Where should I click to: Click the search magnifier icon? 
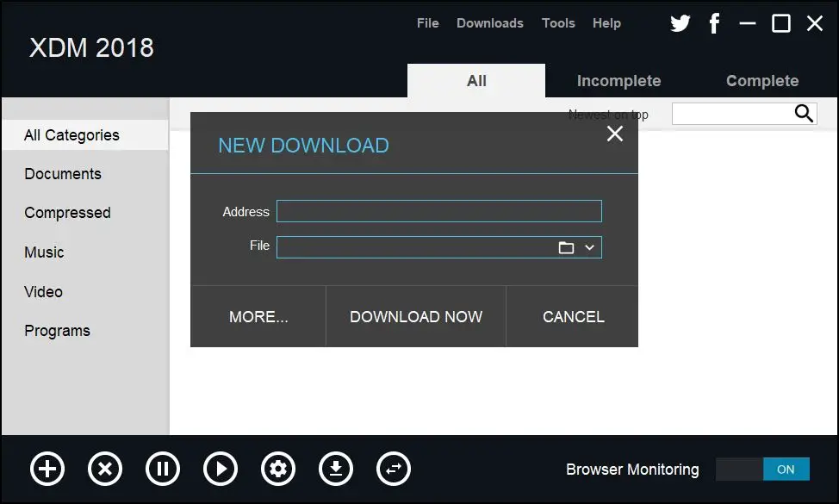click(x=804, y=114)
